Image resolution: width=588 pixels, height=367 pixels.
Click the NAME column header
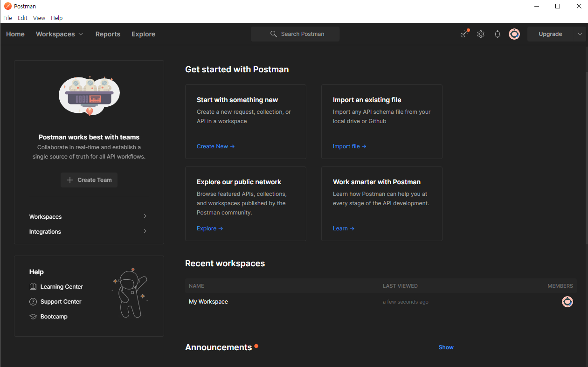pyautogui.click(x=196, y=286)
